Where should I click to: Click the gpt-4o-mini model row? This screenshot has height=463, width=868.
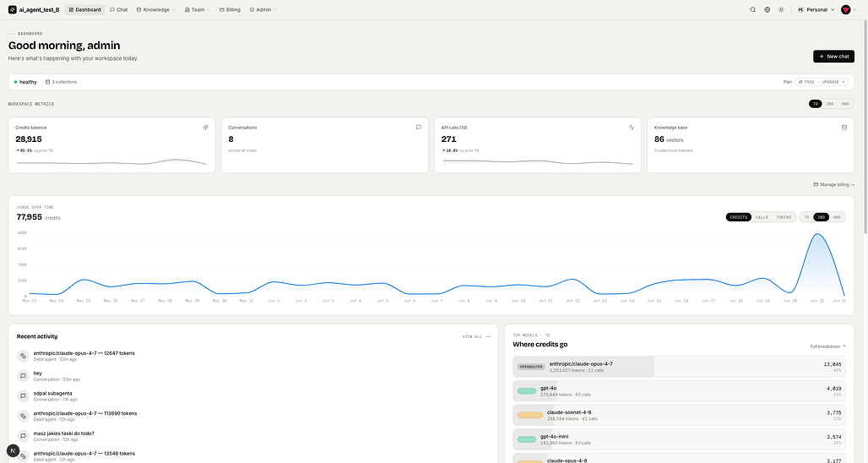tap(679, 439)
